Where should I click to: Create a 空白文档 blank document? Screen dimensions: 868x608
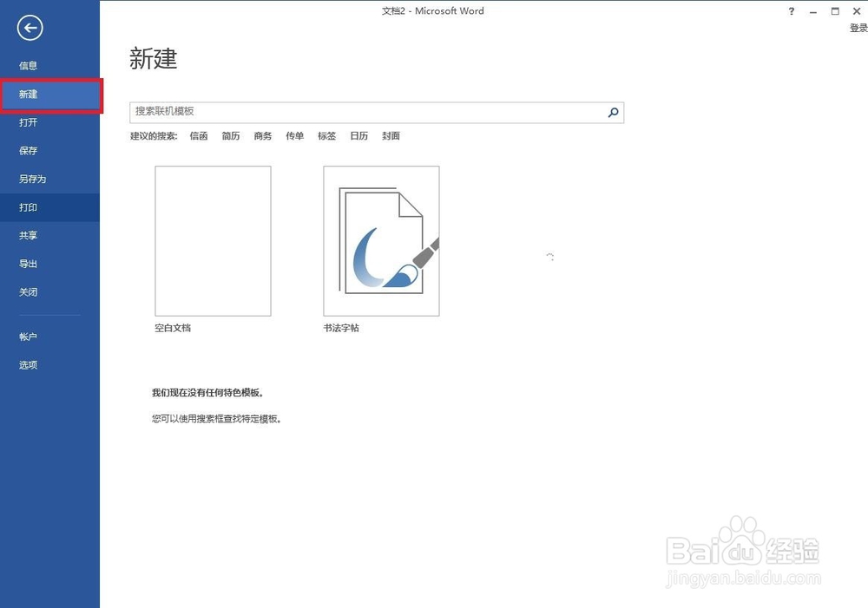pos(214,241)
